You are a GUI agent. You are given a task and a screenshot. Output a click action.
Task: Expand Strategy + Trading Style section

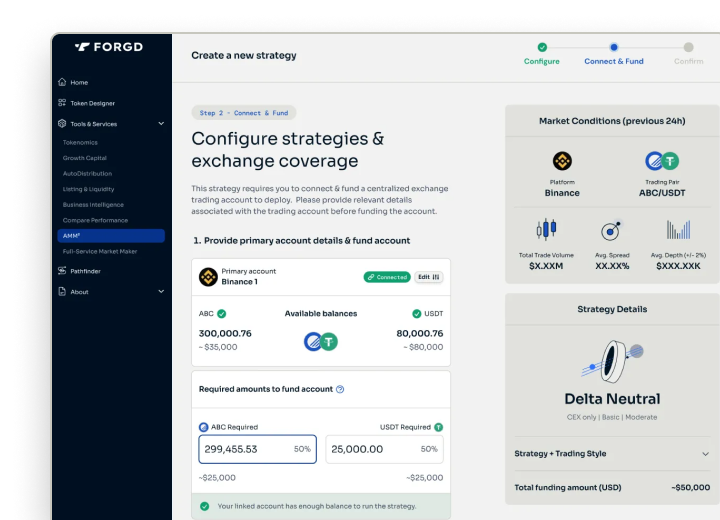click(705, 454)
